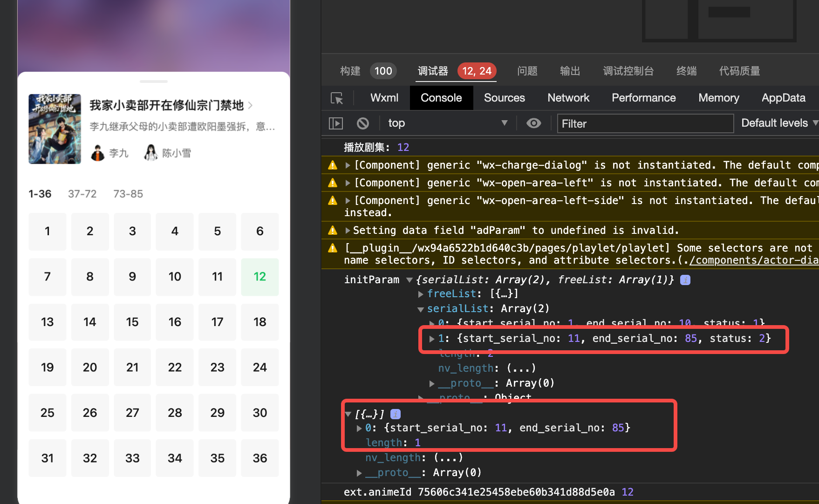Select the Console tab
Viewport: 819px width, 504px height.
point(441,98)
